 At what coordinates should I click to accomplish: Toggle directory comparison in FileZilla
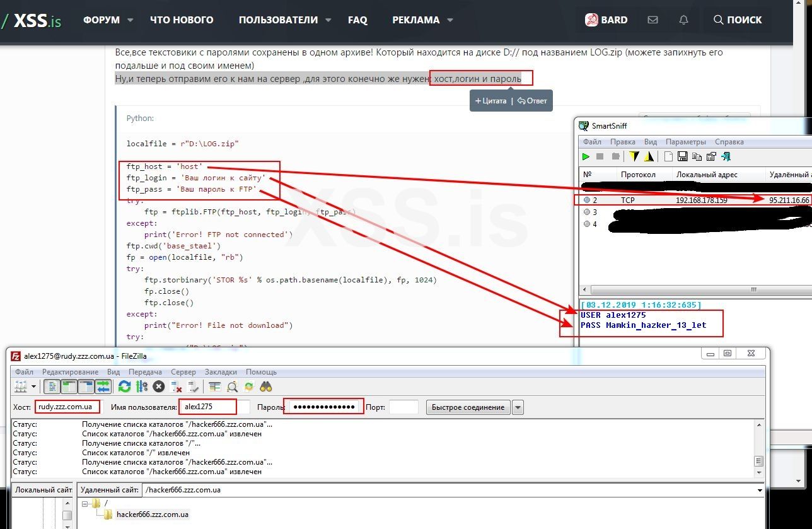point(232,387)
